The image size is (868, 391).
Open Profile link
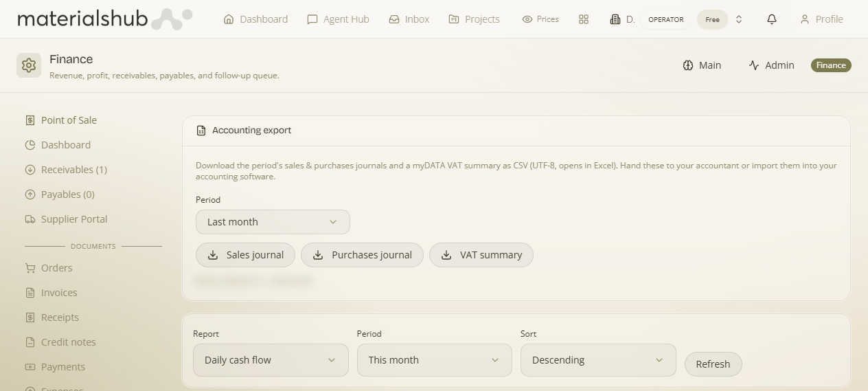(821, 19)
